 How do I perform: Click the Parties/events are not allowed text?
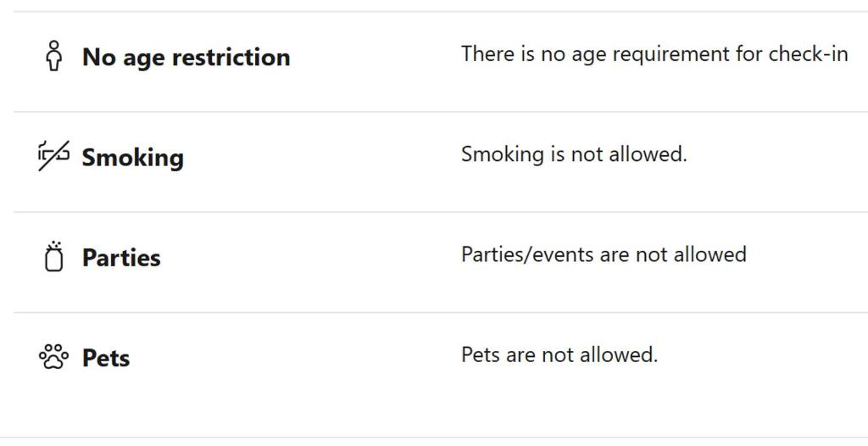(604, 255)
